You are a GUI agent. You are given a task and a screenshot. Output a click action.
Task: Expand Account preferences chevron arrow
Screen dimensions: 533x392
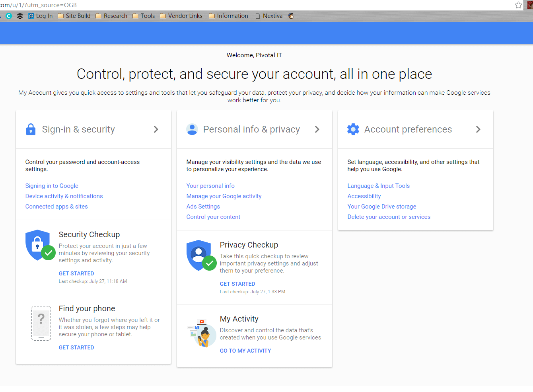[x=478, y=129]
